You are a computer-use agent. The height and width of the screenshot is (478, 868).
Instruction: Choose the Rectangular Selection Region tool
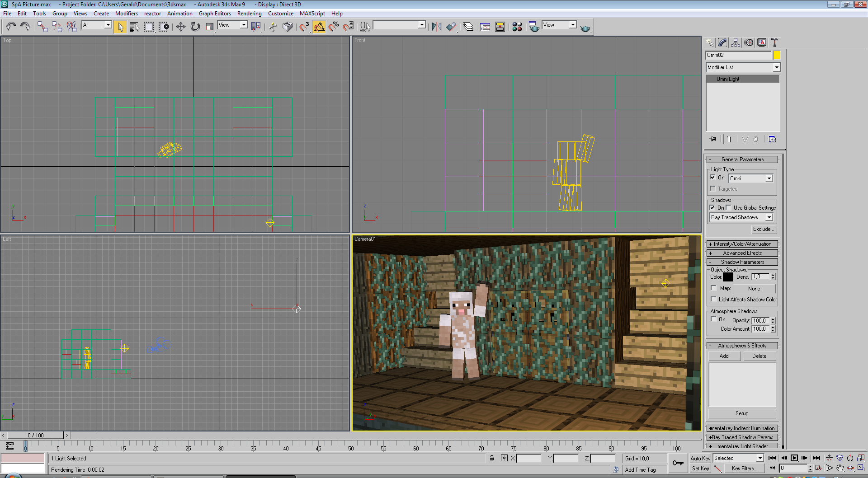click(x=149, y=27)
